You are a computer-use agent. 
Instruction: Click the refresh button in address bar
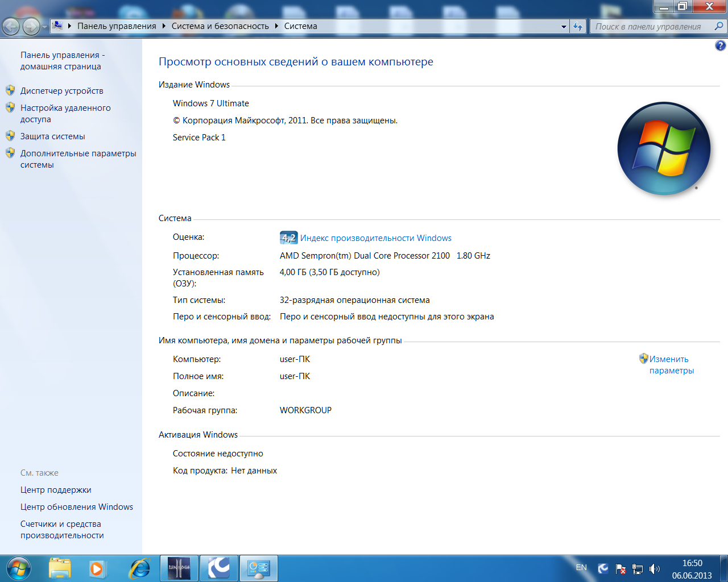(578, 27)
